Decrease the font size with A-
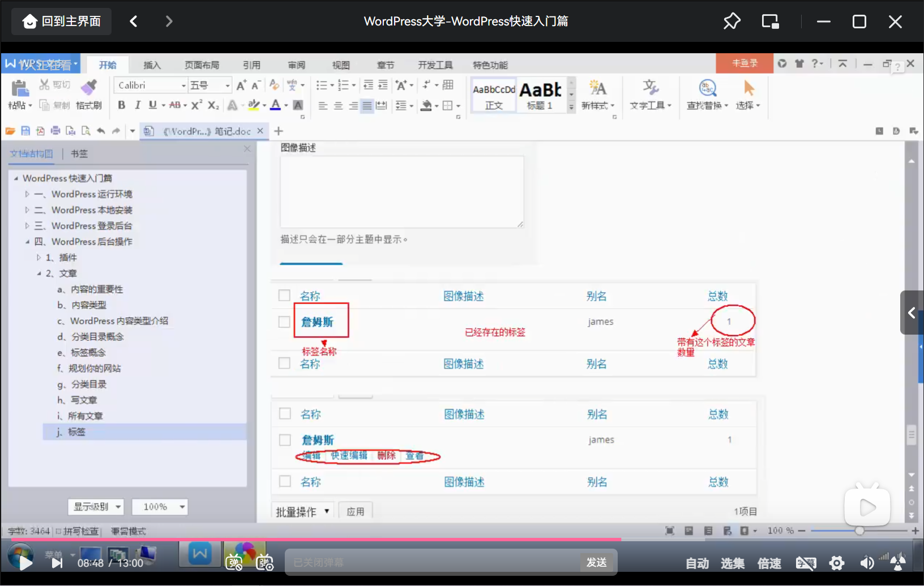 (256, 85)
